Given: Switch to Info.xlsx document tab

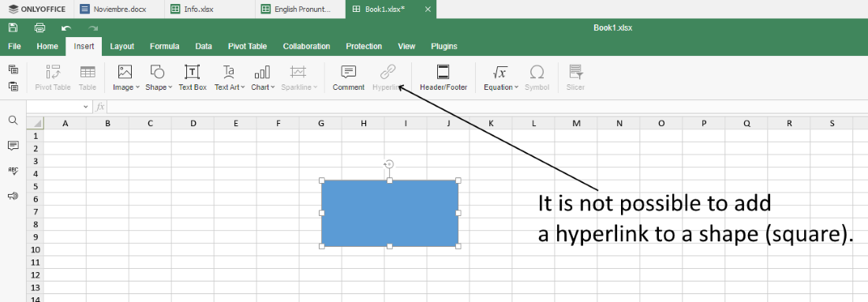Looking at the screenshot, I should coord(211,9).
